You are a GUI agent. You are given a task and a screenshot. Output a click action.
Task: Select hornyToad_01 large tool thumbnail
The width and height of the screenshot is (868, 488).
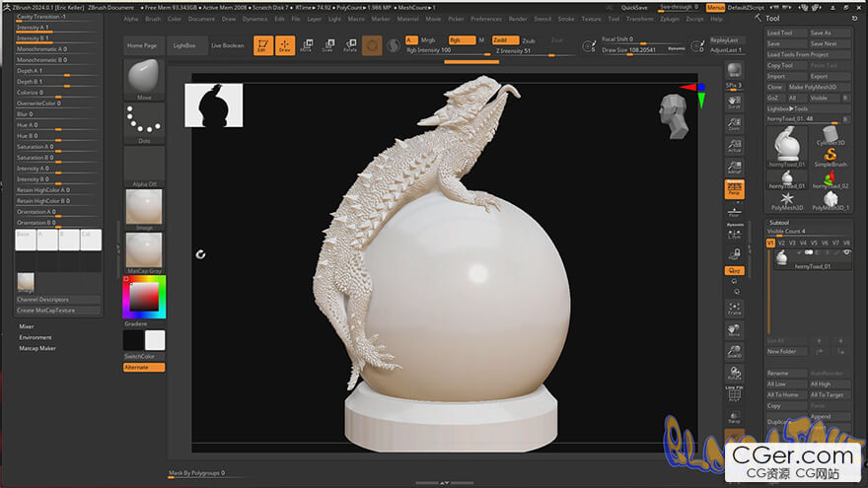click(787, 147)
